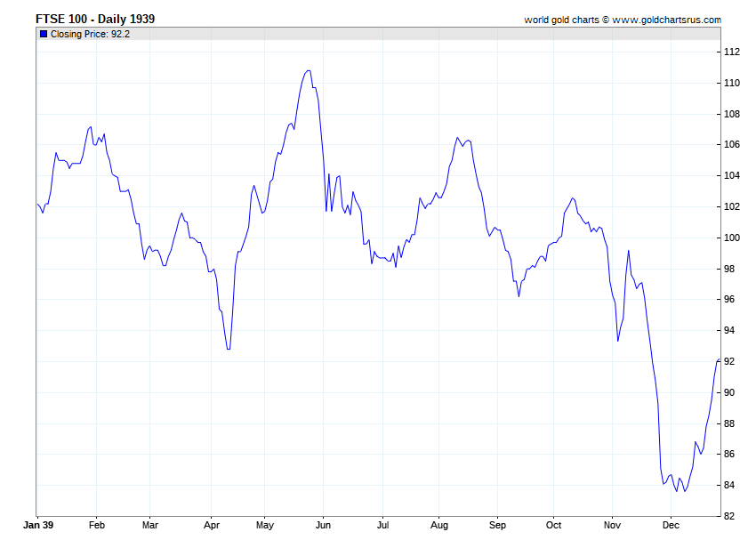
Task: Click the 'Apr' x-axis label
Action: 212,525
